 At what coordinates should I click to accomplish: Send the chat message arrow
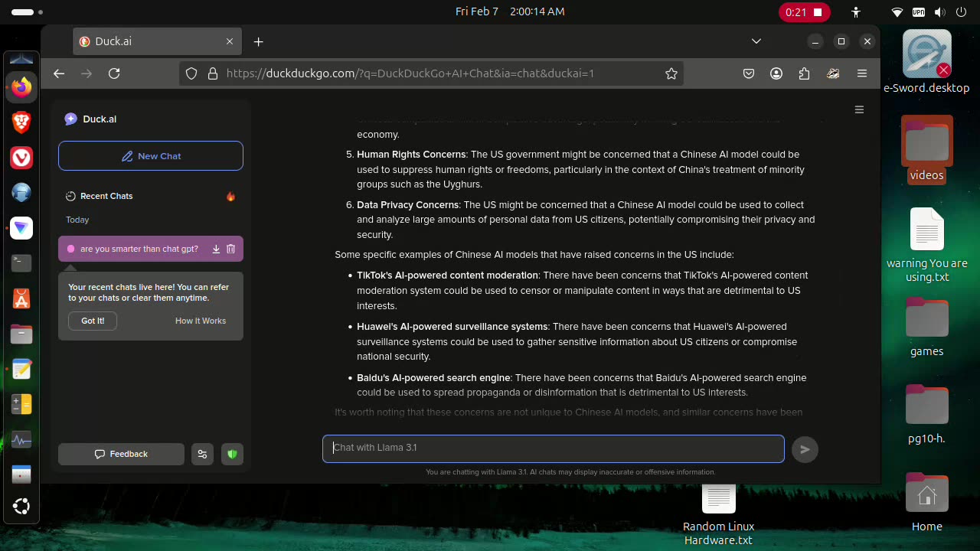[x=805, y=449]
